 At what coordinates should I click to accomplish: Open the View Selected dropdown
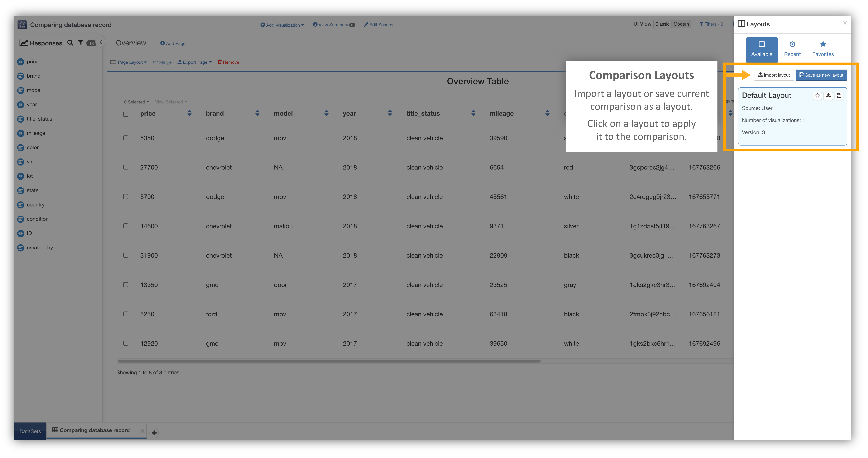[x=171, y=102]
